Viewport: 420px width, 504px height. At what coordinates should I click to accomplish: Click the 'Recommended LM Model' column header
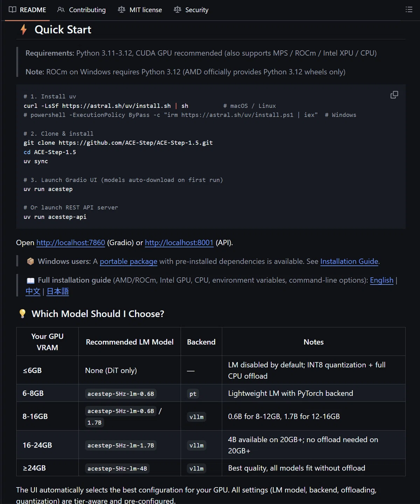coord(129,342)
